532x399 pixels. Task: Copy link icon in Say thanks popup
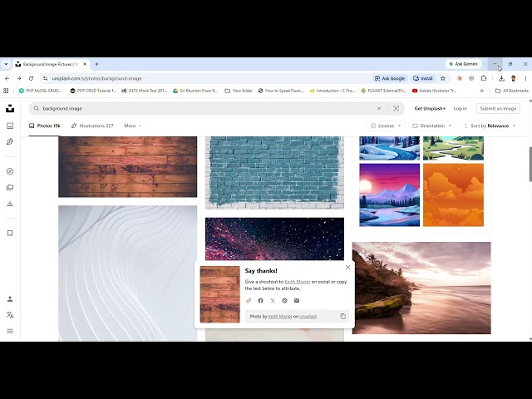point(249,301)
